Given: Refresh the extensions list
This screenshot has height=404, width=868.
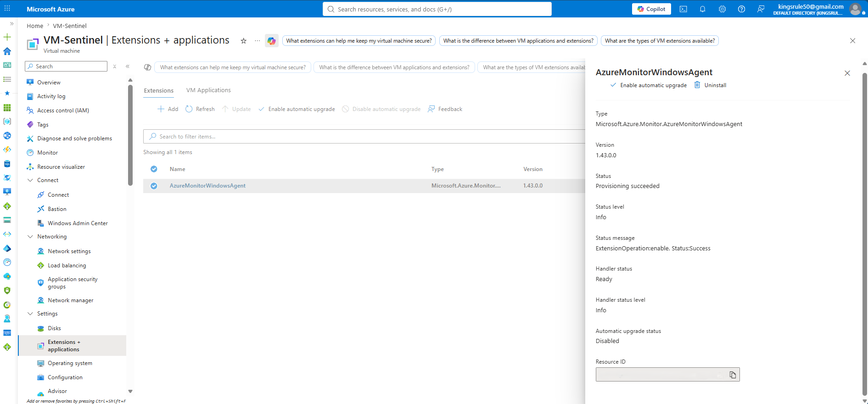Looking at the screenshot, I should [x=200, y=109].
